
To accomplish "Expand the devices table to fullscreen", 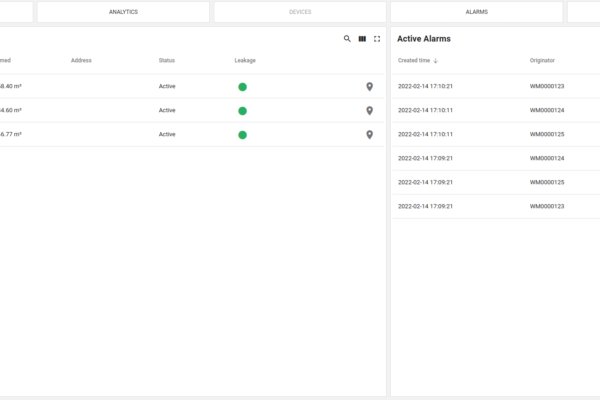I will pos(377,39).
